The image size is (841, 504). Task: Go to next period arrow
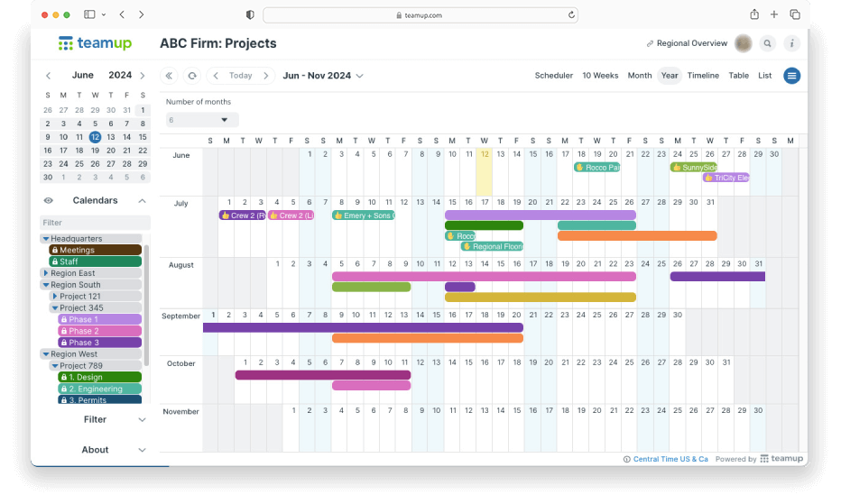pos(265,76)
